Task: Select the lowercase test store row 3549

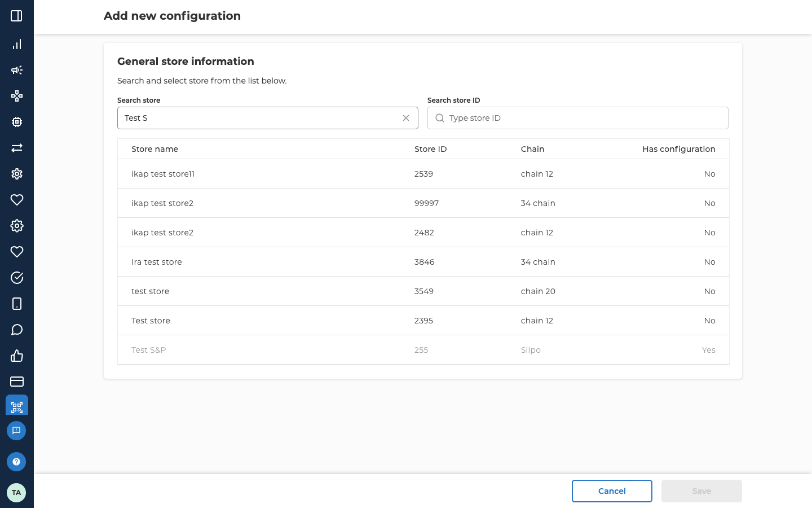Action: 423,291
